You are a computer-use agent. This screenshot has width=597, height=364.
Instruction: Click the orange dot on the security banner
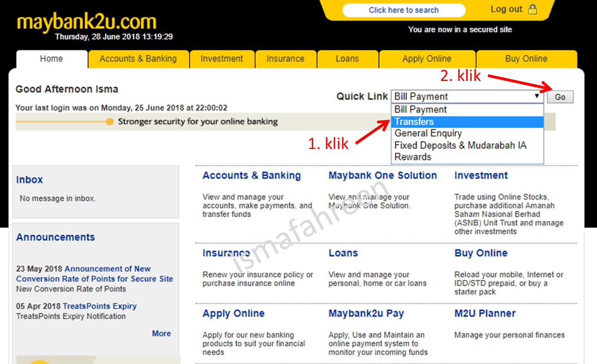[x=110, y=122]
